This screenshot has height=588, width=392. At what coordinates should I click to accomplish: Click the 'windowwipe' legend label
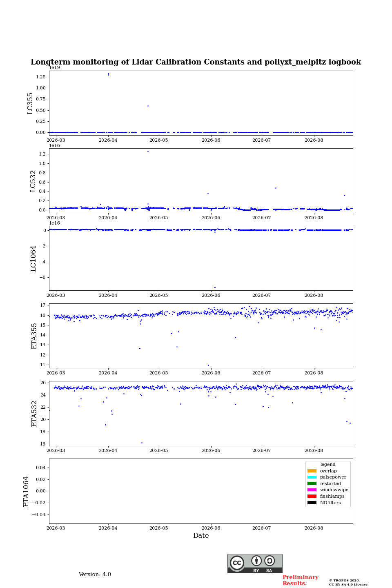pyautogui.click(x=334, y=490)
